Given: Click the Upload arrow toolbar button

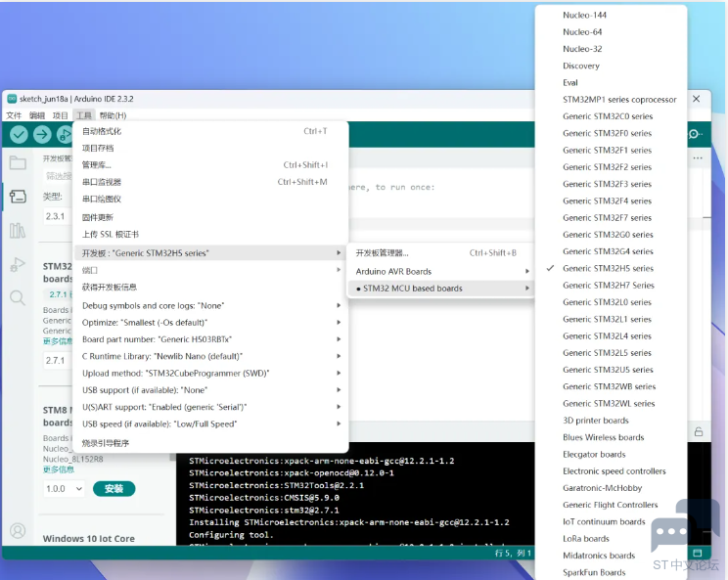Looking at the screenshot, I should point(42,135).
